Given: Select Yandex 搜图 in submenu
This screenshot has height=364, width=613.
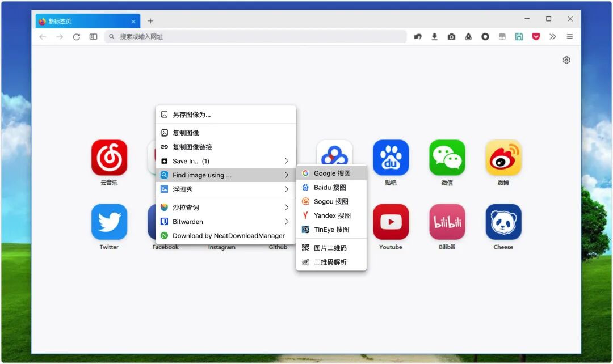Looking at the screenshot, I should [331, 215].
